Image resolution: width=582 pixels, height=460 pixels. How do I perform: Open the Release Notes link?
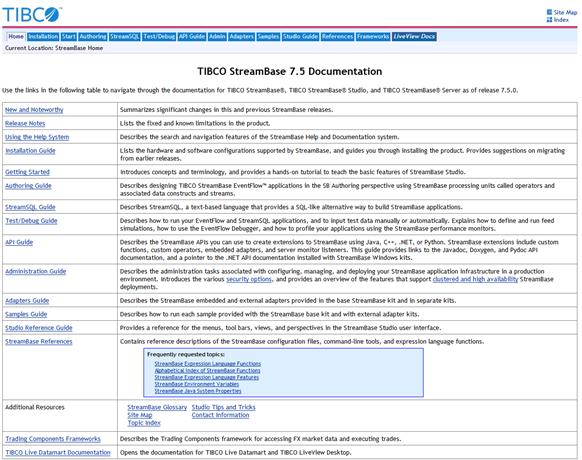[x=25, y=123]
